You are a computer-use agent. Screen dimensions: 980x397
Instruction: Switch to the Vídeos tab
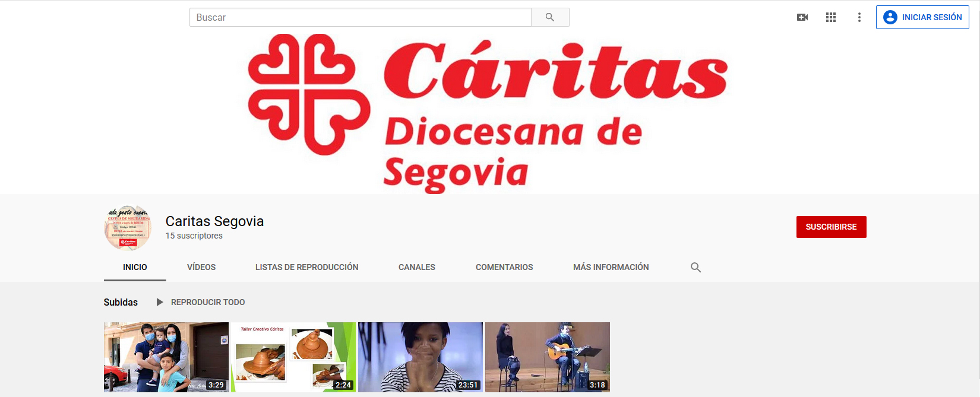tap(201, 267)
